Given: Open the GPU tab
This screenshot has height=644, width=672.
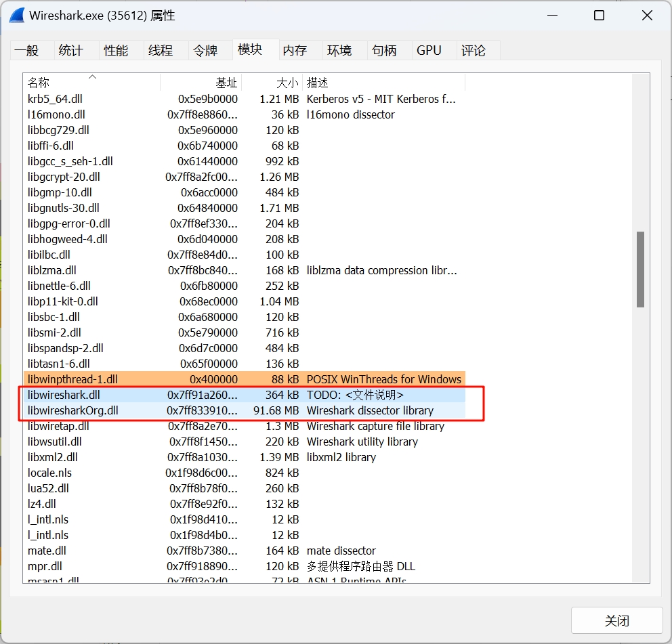Looking at the screenshot, I should tap(429, 51).
